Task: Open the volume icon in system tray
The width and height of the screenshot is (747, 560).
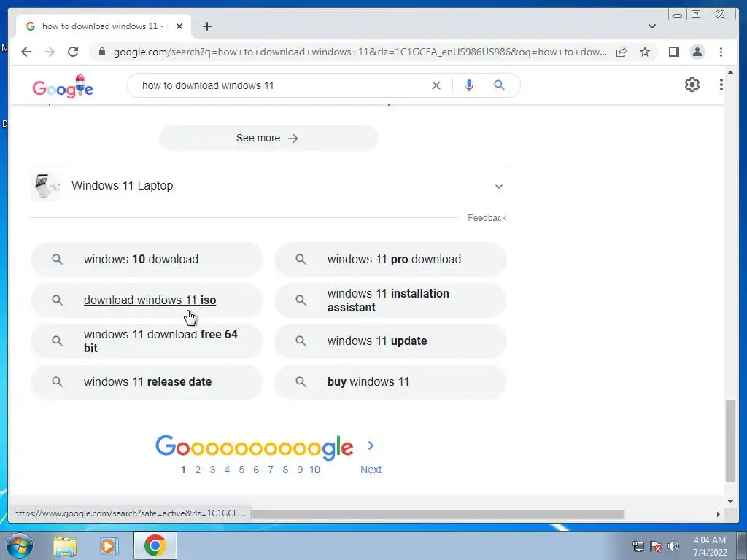Action: 673,546
